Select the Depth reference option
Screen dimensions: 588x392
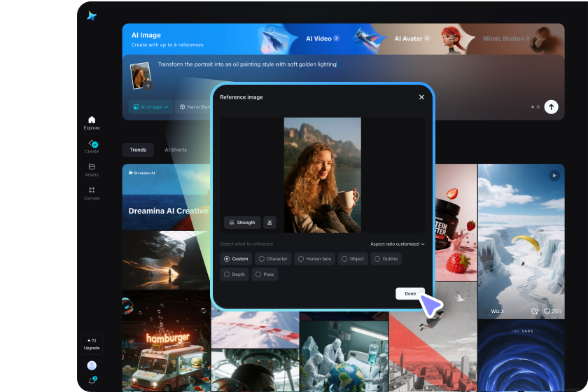tap(234, 274)
